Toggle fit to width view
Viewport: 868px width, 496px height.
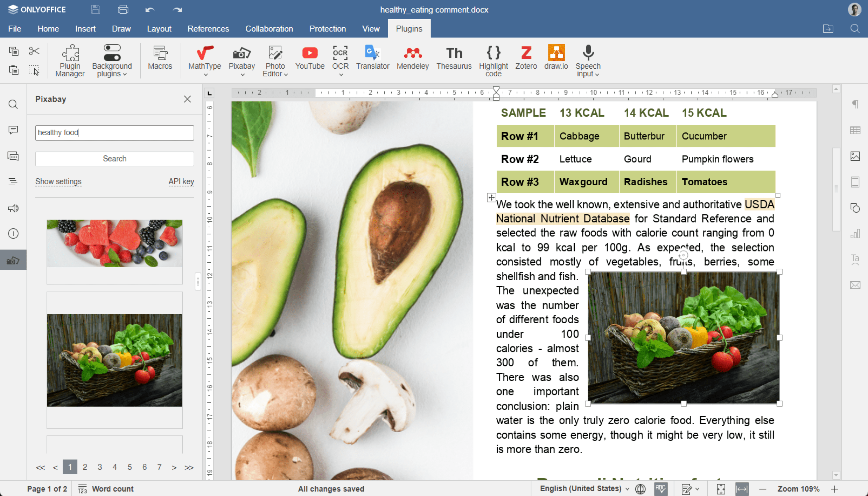[x=742, y=489]
